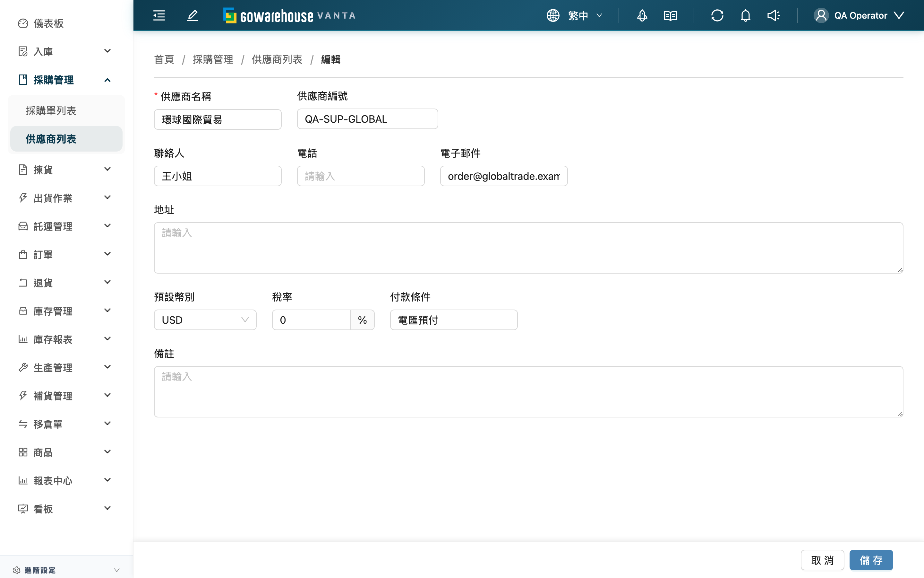Viewport: 924px width, 578px height.
Task: Expand the 揀貨 menu chevron
Action: pos(107,169)
